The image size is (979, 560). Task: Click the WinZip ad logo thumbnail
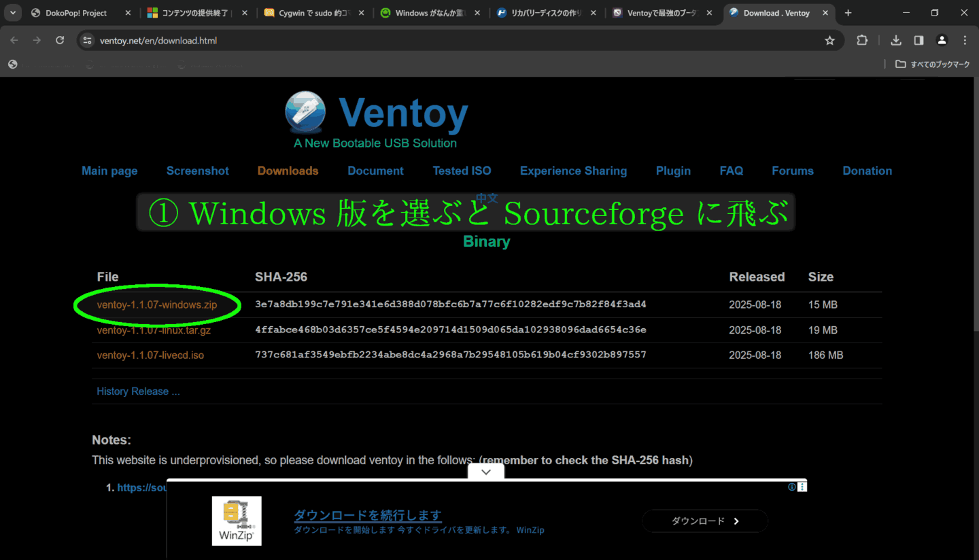(x=237, y=521)
